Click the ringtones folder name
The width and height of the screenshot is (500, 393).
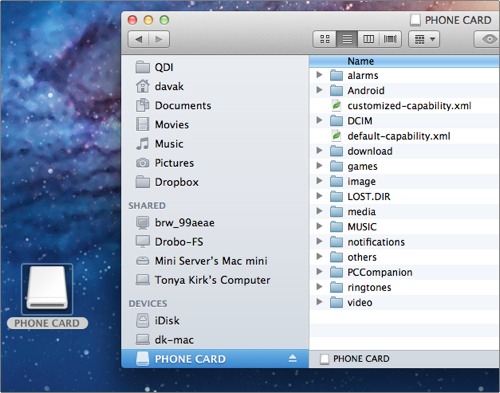coord(369,288)
